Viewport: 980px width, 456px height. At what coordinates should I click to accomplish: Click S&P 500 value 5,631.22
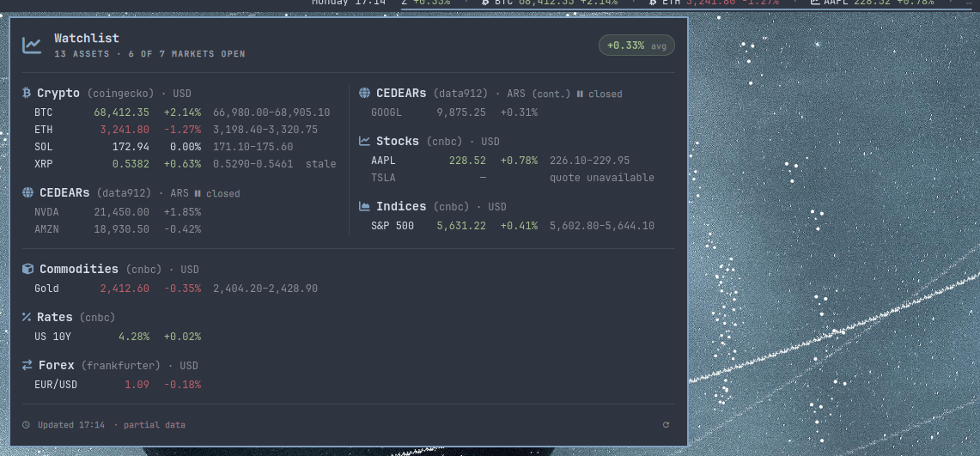pyautogui.click(x=461, y=226)
